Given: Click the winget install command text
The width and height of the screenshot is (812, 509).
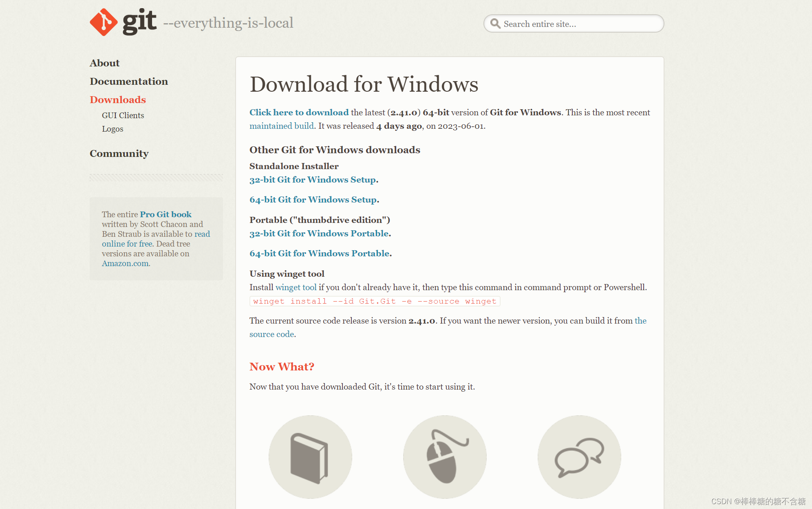Looking at the screenshot, I should tap(375, 301).
